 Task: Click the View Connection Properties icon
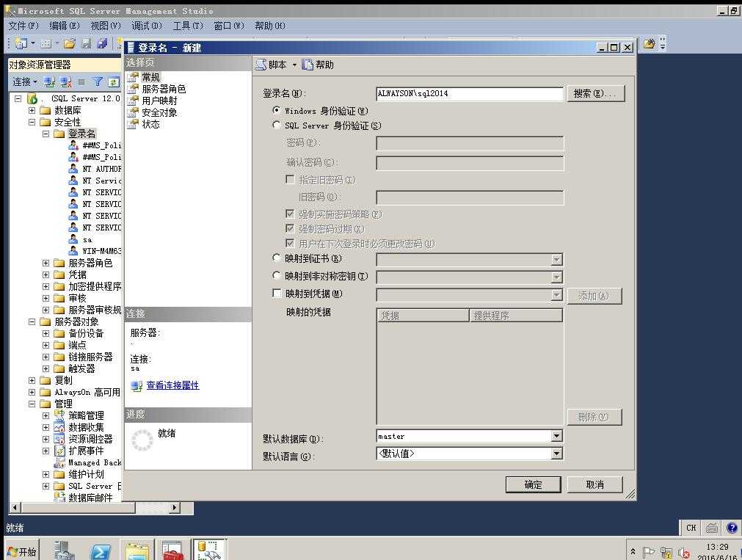[x=137, y=386]
